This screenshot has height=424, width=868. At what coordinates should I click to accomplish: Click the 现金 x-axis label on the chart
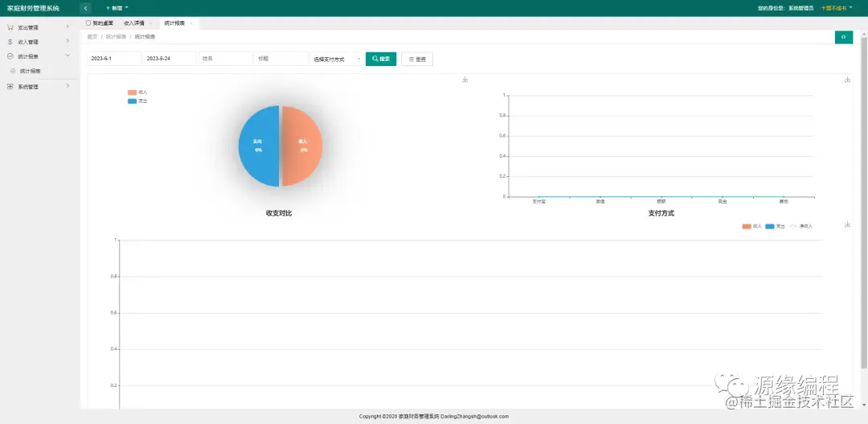pyautogui.click(x=723, y=202)
